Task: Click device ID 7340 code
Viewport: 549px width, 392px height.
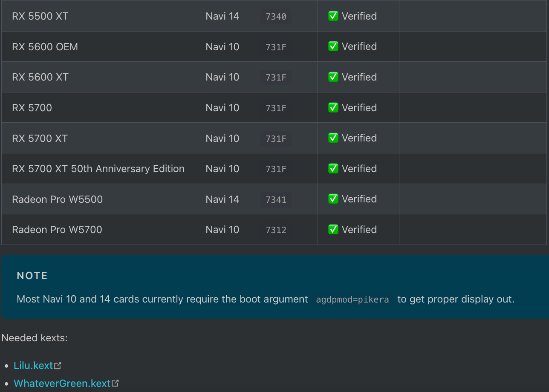Action: (x=276, y=17)
